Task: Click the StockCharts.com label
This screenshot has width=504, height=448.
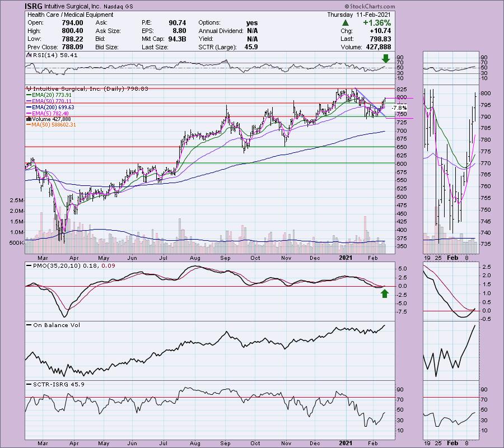Action: pos(370,6)
